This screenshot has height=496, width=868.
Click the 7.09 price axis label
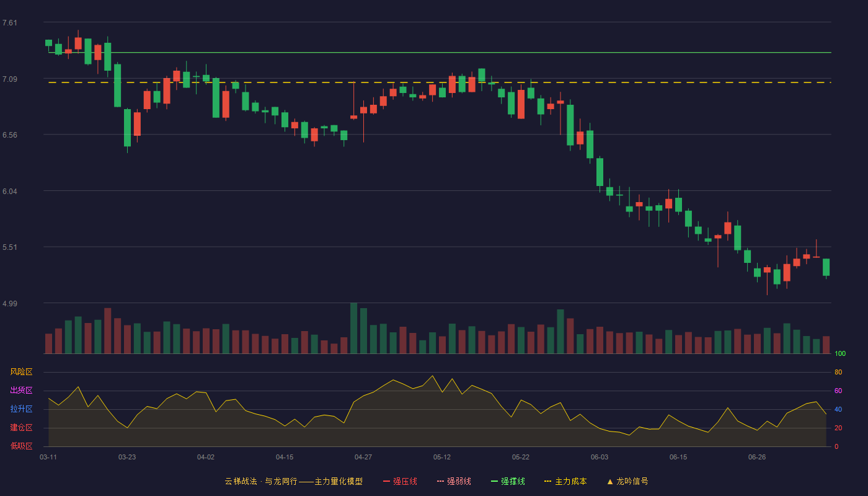point(10,79)
